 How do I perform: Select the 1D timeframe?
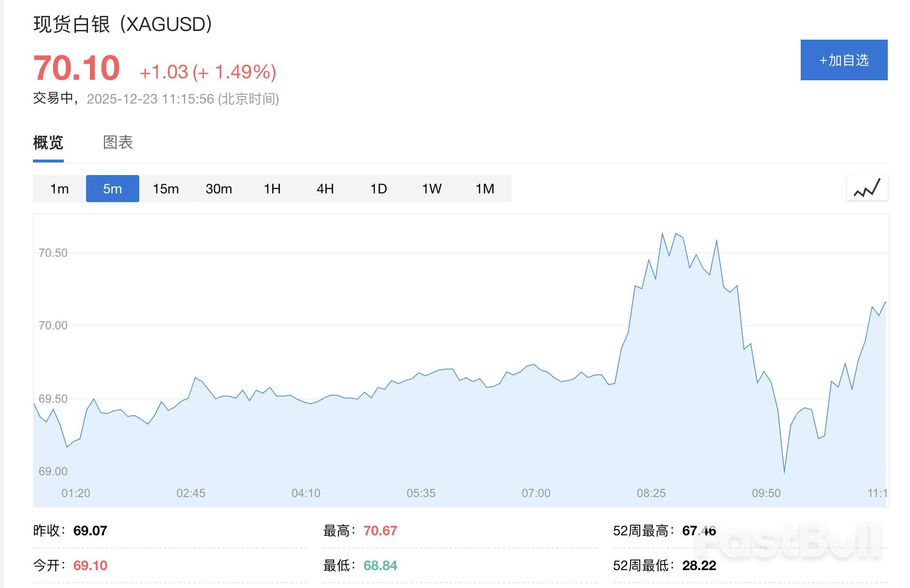pos(378,189)
